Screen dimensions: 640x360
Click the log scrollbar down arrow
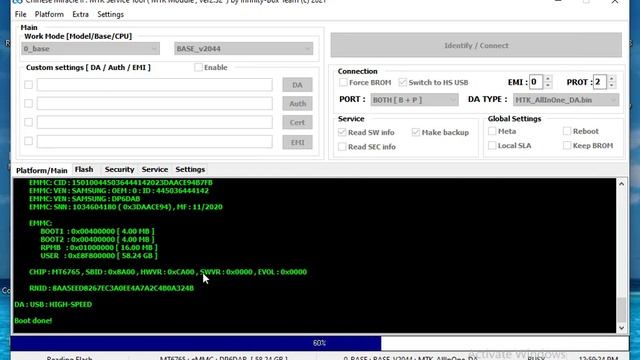pos(621,328)
